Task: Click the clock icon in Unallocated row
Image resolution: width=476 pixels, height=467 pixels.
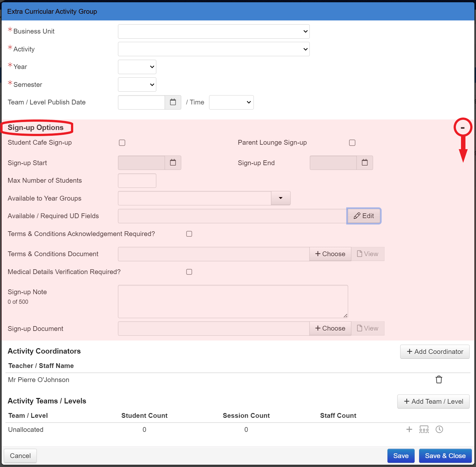Action: [439, 429]
